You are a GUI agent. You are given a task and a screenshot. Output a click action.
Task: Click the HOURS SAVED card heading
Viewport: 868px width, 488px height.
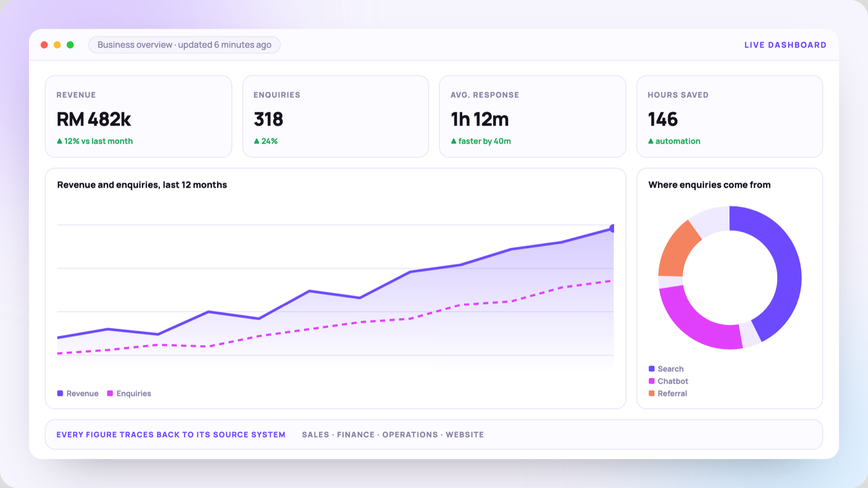click(x=678, y=95)
